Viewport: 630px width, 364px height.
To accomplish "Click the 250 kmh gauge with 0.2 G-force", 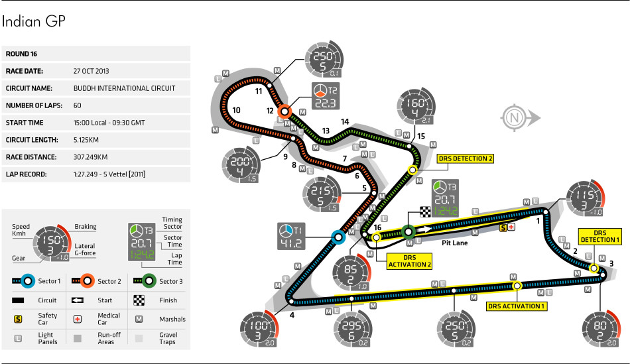I will 455,329.
